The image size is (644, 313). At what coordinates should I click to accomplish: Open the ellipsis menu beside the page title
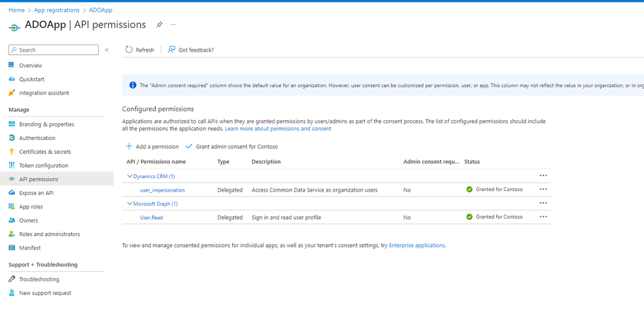(x=173, y=25)
